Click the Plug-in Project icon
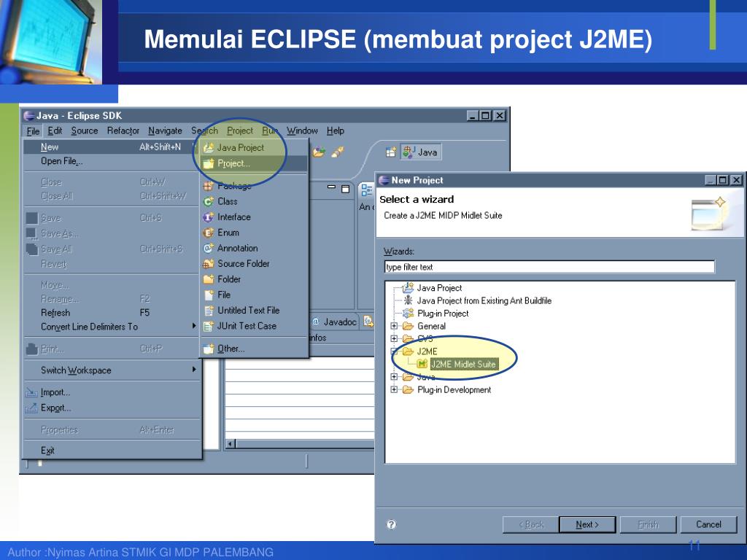747x560 pixels. (409, 314)
